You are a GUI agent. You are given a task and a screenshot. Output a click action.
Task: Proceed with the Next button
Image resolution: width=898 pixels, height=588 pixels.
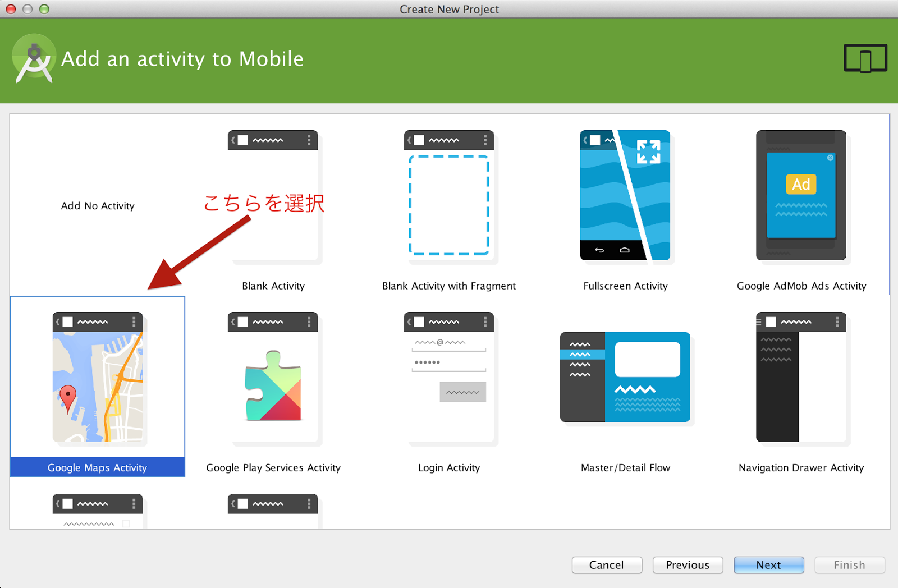coord(768,565)
